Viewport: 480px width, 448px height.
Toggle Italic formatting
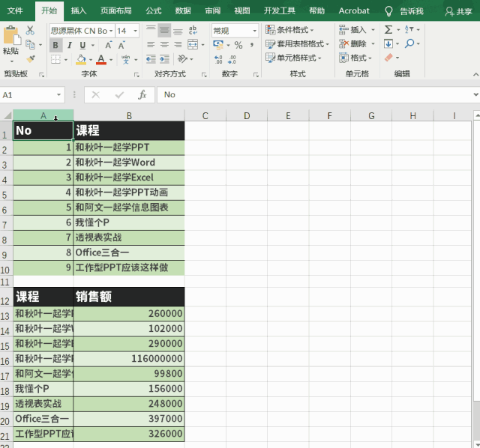click(x=70, y=45)
